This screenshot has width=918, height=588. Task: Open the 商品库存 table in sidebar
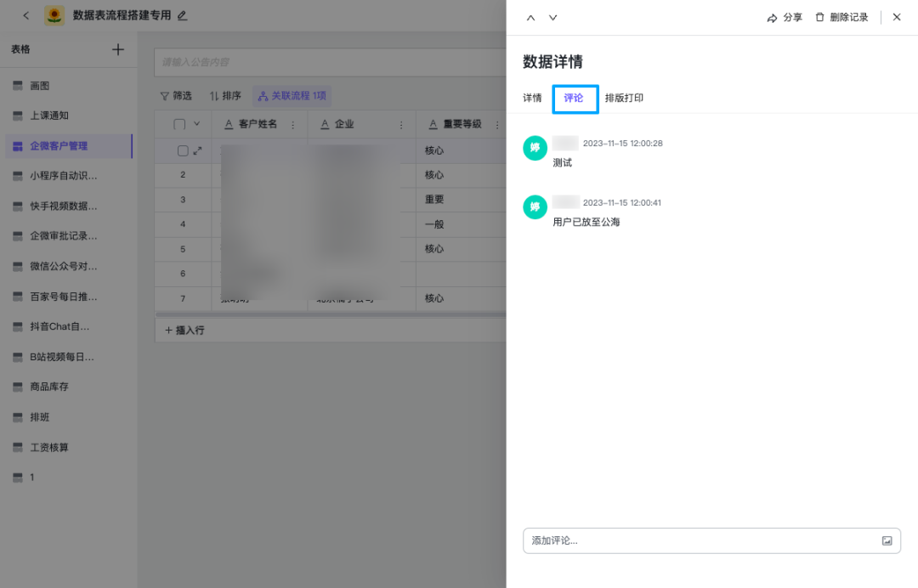(49, 387)
